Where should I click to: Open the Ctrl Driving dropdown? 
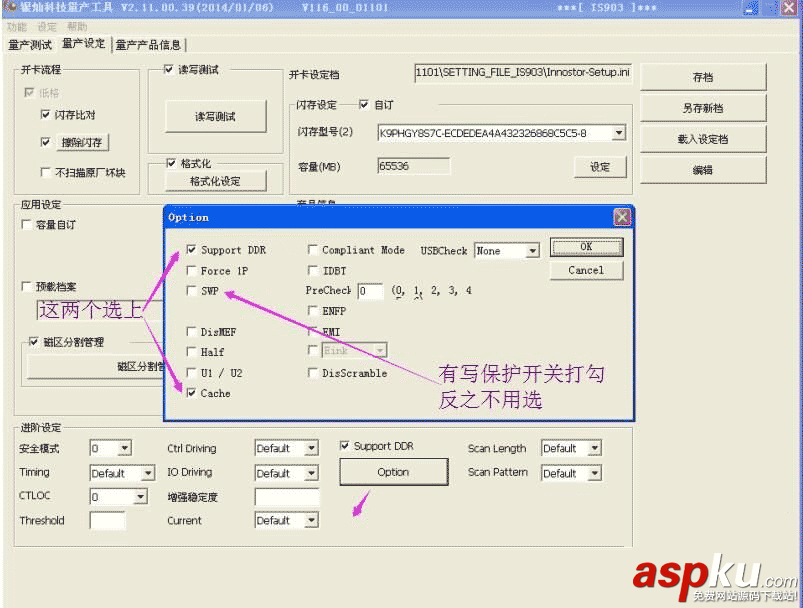[311, 448]
